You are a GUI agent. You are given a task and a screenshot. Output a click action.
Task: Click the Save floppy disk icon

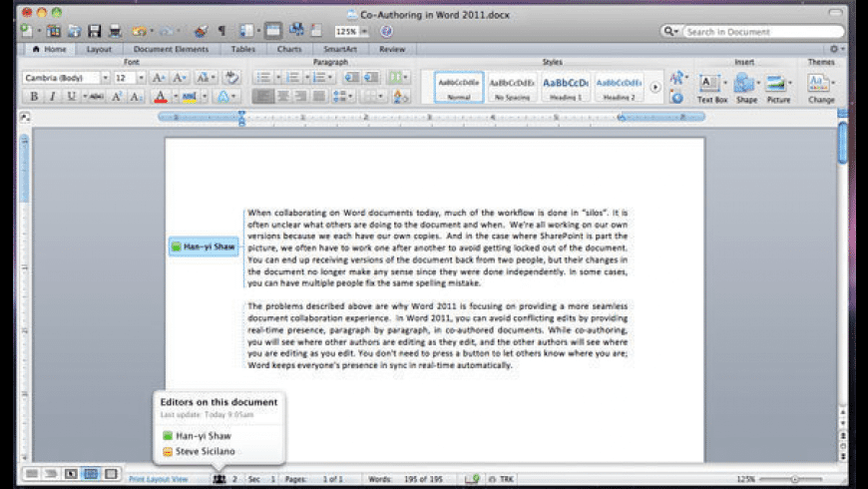[94, 31]
